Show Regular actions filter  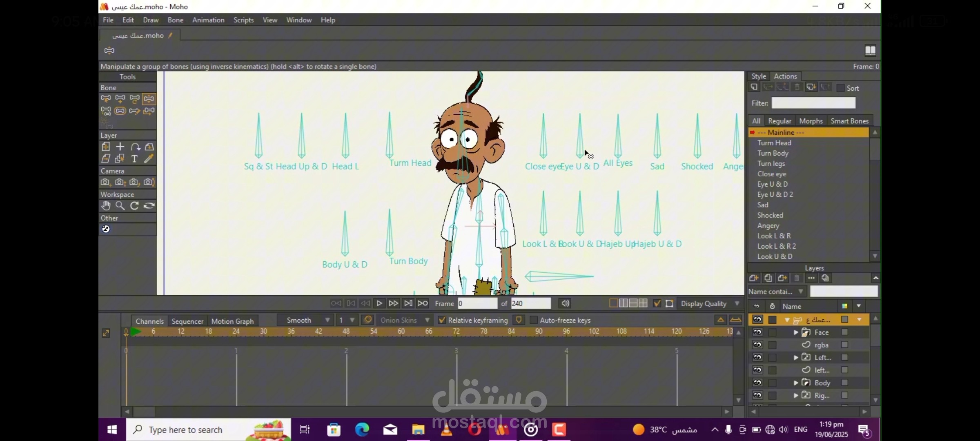779,121
